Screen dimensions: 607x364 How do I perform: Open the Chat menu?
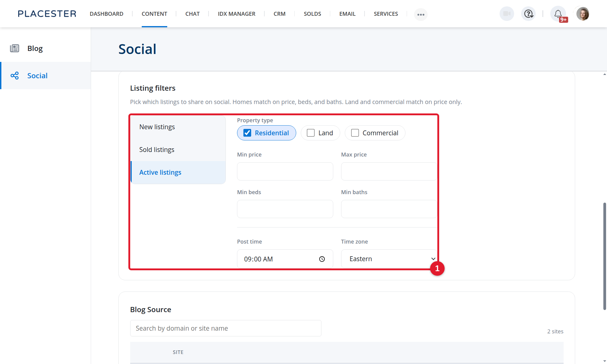pos(192,14)
